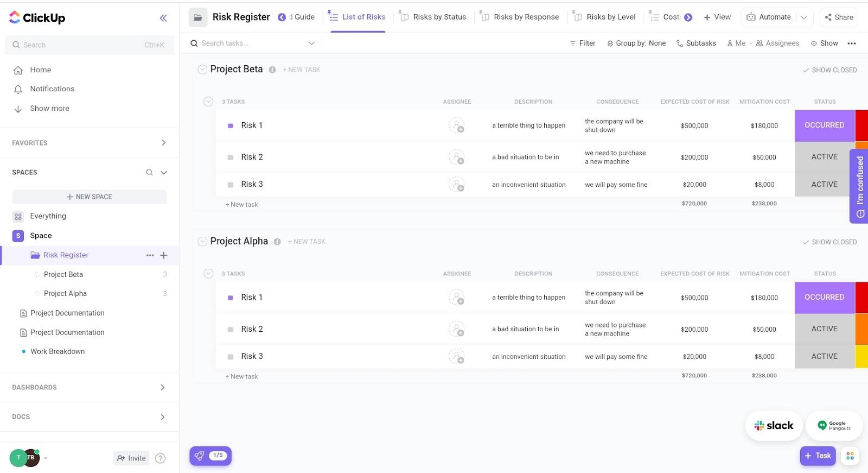Collapse the Project Beta list group
Screen dimensions: 868x473
coord(202,70)
